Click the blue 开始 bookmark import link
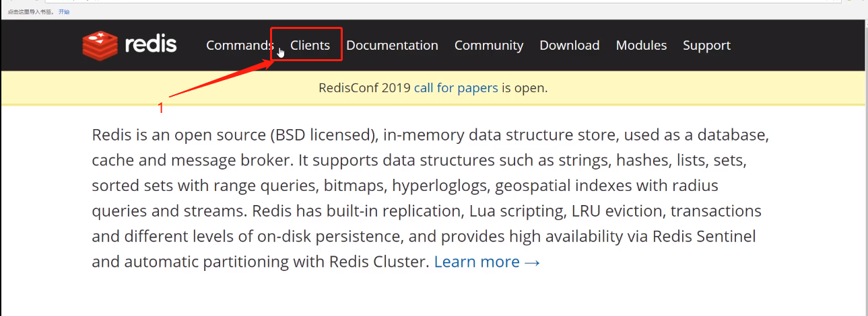 pyautogui.click(x=64, y=11)
